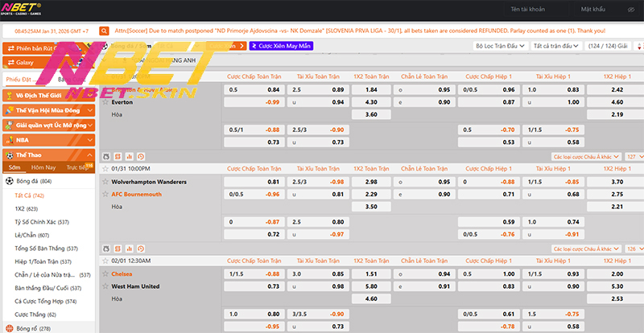
Task: Click the orange search icon beside the clock
Action: click(x=104, y=31)
